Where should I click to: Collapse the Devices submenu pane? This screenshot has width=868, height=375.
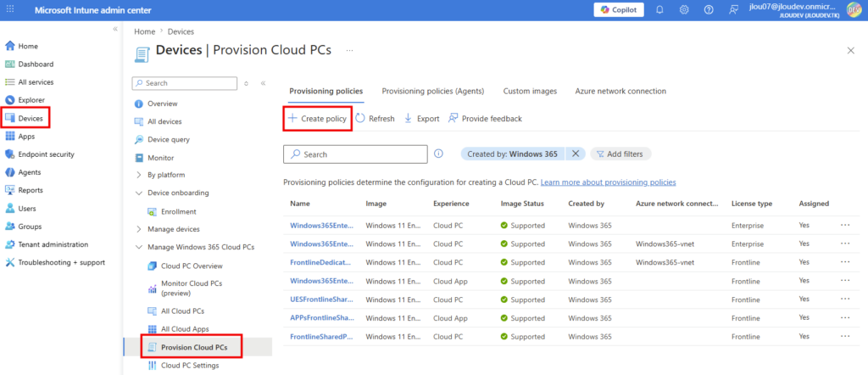263,83
